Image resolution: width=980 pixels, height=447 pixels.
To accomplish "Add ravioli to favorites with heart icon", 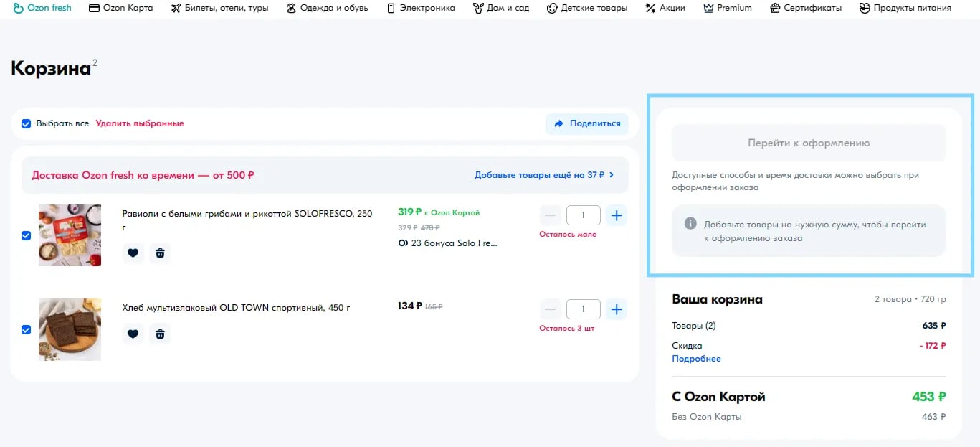I will coord(133,253).
